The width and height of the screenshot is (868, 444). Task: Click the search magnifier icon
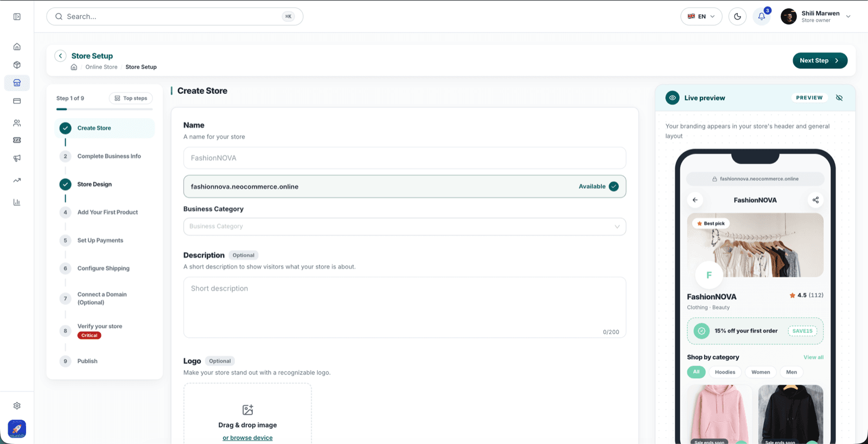click(59, 17)
